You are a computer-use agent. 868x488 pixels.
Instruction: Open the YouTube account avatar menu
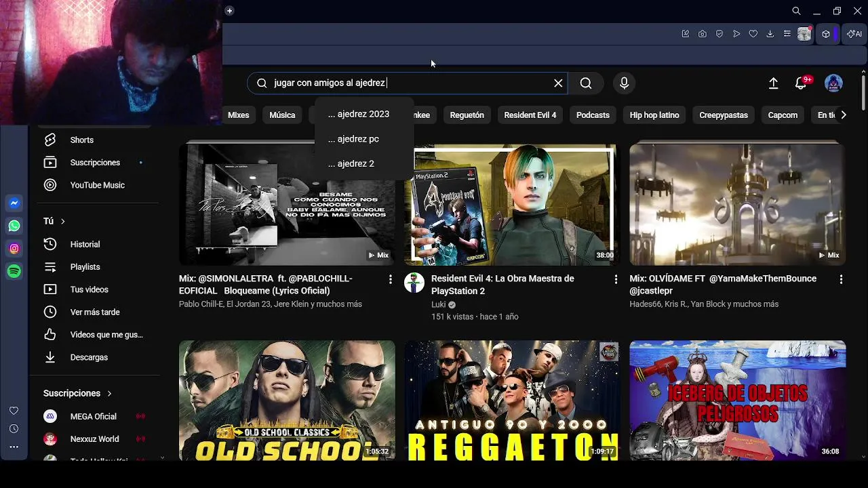pos(833,83)
